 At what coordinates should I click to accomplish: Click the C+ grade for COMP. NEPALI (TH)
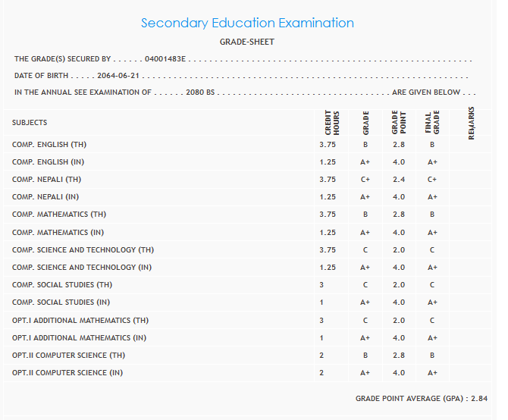click(365, 180)
